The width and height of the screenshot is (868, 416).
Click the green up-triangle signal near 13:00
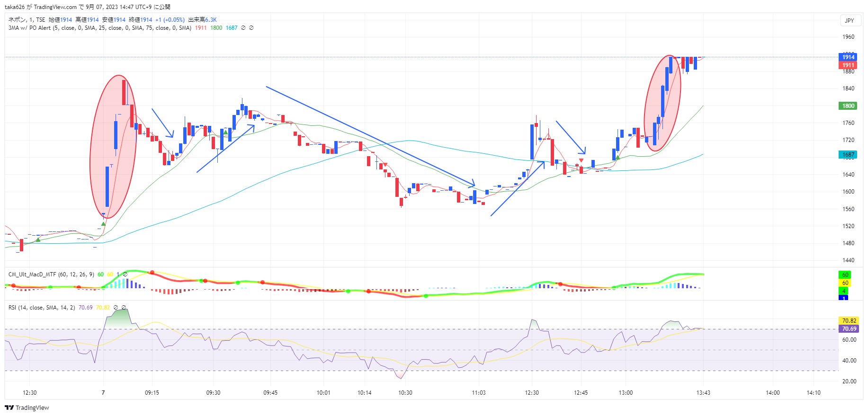click(617, 158)
